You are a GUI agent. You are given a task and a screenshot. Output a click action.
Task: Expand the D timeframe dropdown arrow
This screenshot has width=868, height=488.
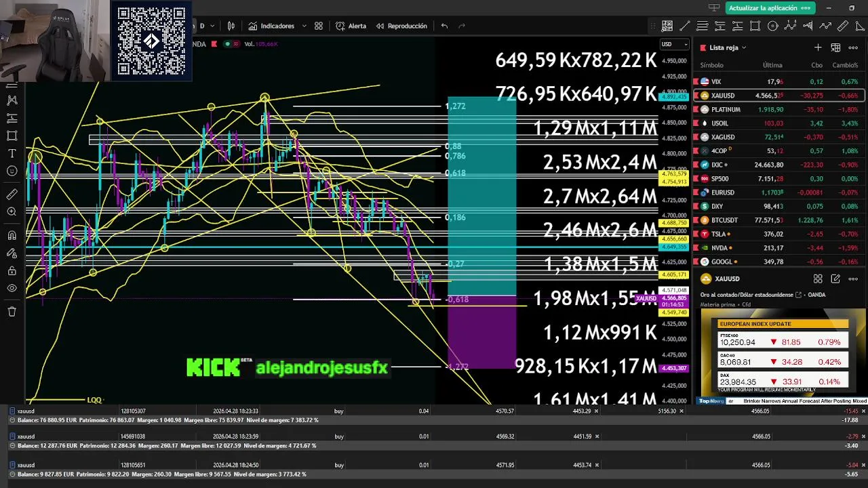[x=212, y=26]
